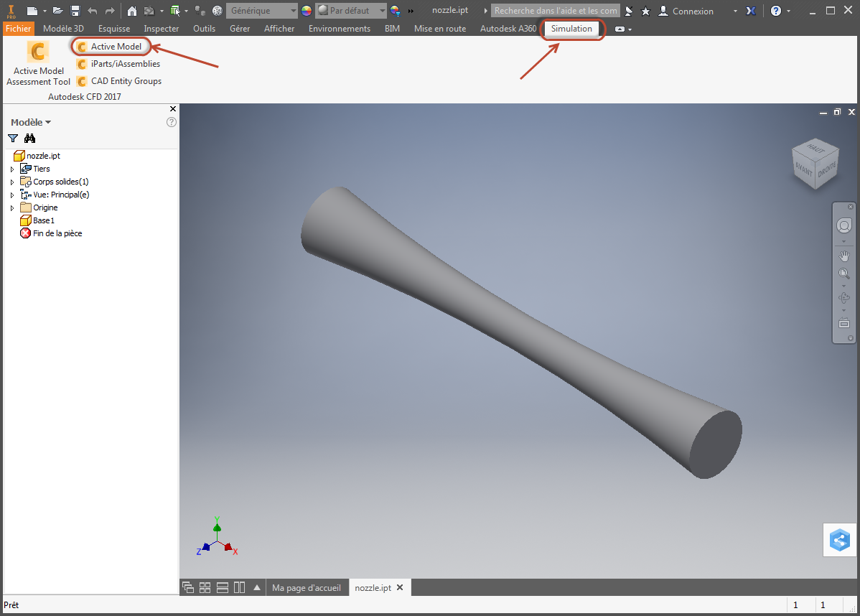
Task: Switch to the Environnements tab
Action: (340, 29)
